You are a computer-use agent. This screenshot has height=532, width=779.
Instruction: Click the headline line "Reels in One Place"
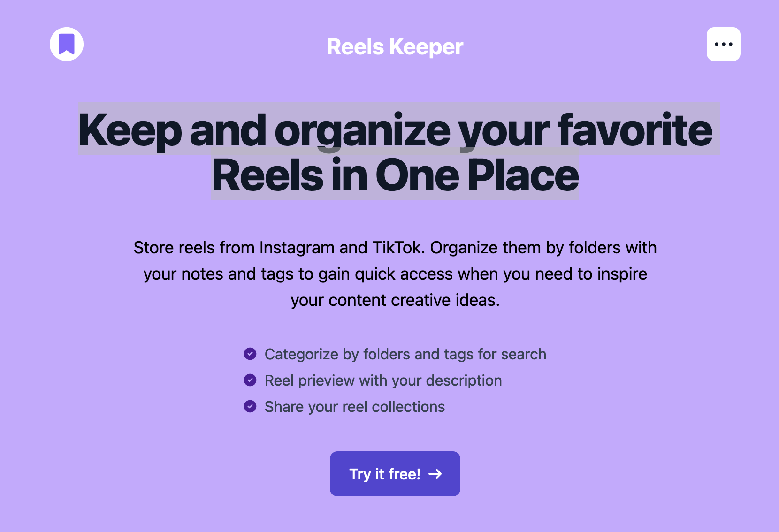[395, 175]
